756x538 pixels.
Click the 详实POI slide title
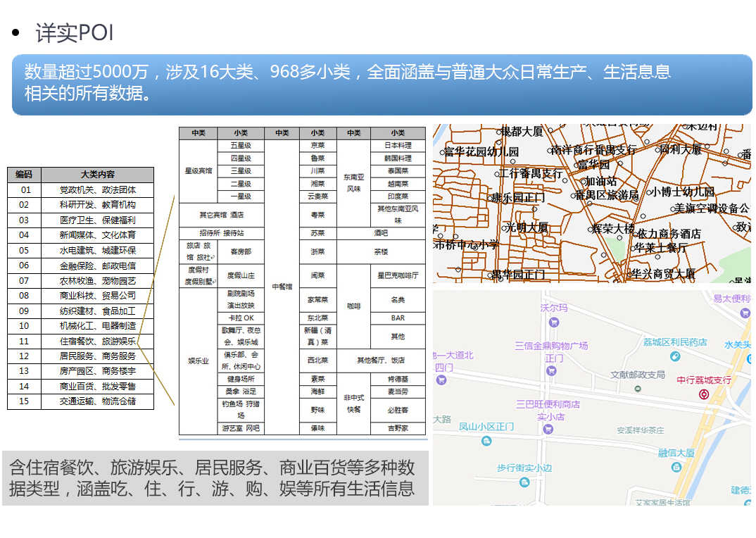(74, 33)
